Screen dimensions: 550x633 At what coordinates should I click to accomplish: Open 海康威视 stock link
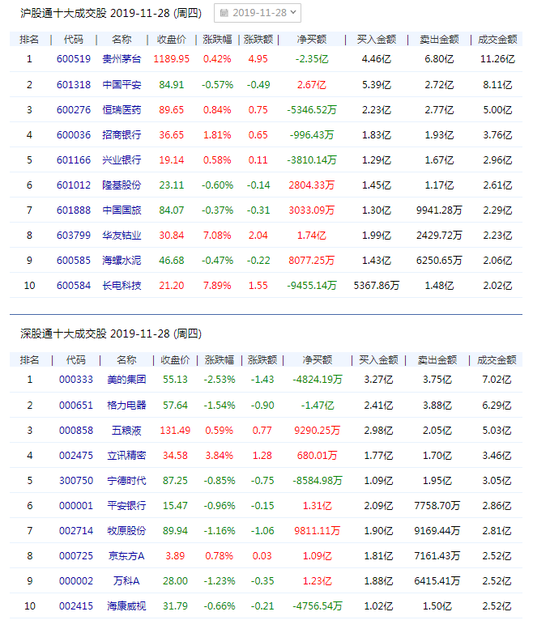coord(126,606)
